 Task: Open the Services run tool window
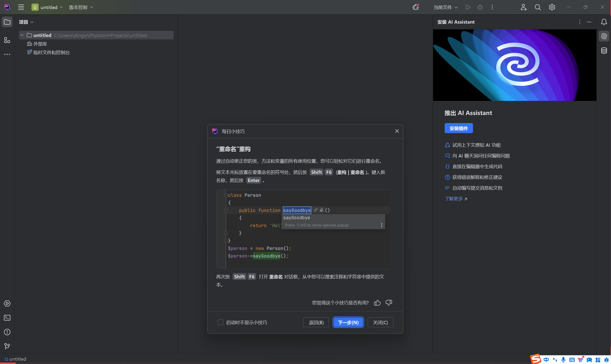7,303
